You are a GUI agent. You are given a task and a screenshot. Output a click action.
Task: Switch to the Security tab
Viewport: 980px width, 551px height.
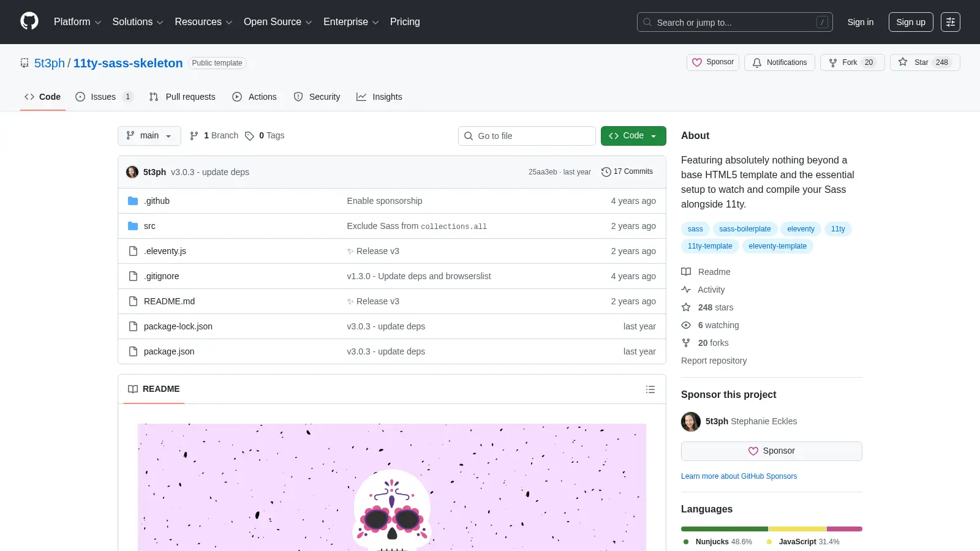tap(317, 97)
